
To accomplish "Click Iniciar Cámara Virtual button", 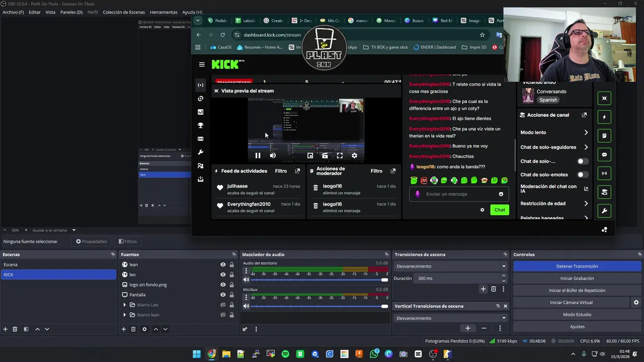I will coord(571,303).
